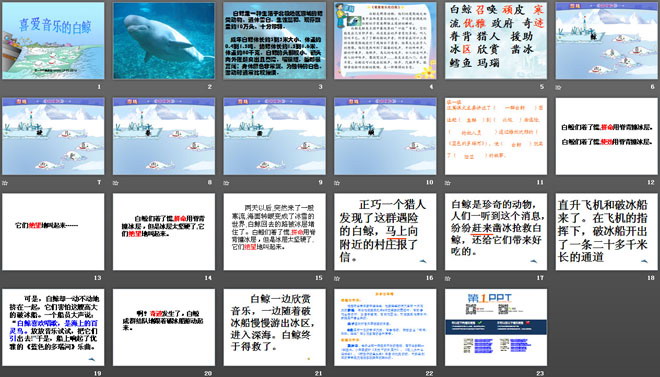The width and height of the screenshot is (660, 377).
Task: Select slide 13 '它们绝望地叫起来'
Action: click(x=53, y=232)
